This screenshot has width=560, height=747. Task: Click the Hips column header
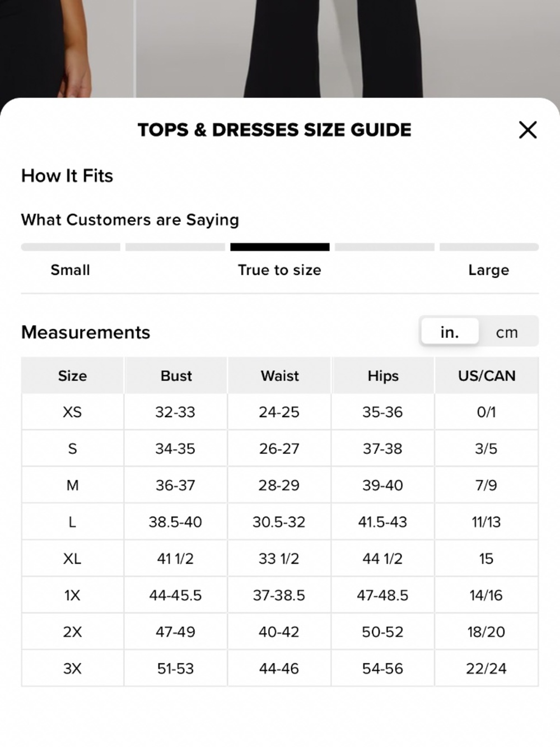tap(383, 375)
